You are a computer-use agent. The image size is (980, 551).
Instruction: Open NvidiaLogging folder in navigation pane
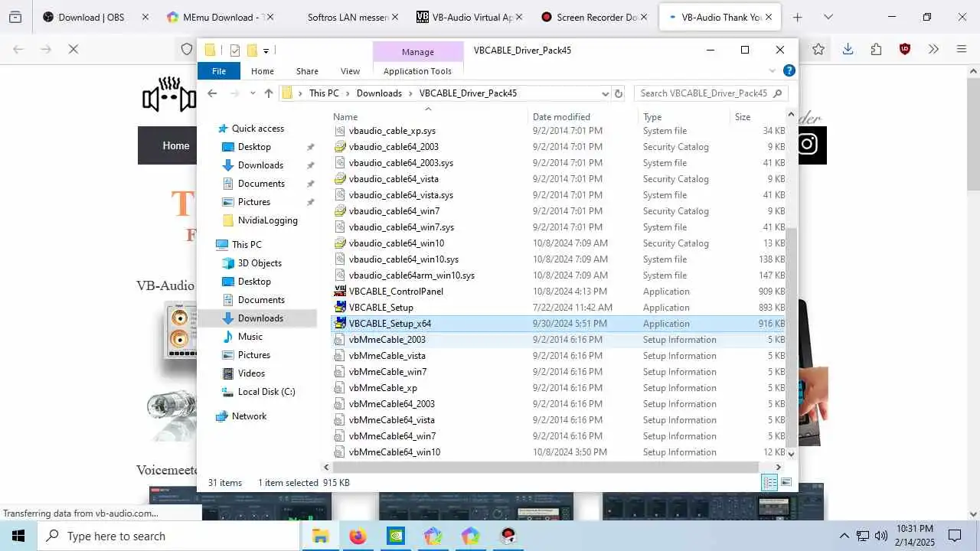click(x=267, y=220)
